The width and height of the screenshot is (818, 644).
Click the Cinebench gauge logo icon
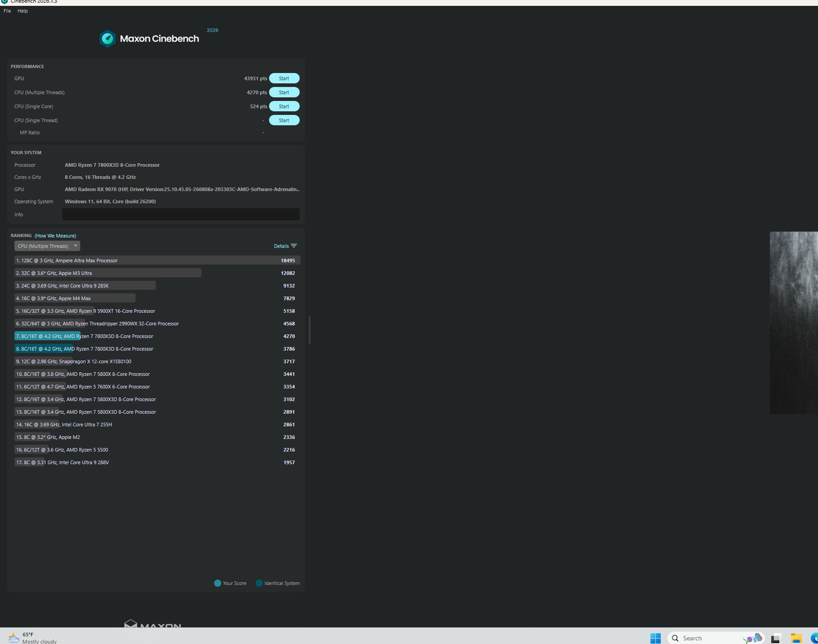[107, 39]
